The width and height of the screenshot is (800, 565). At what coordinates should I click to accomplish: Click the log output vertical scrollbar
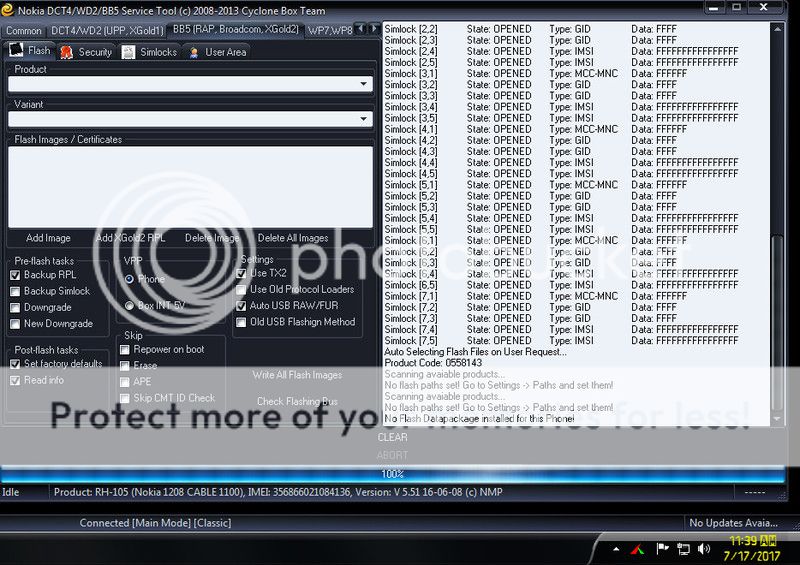(x=778, y=300)
